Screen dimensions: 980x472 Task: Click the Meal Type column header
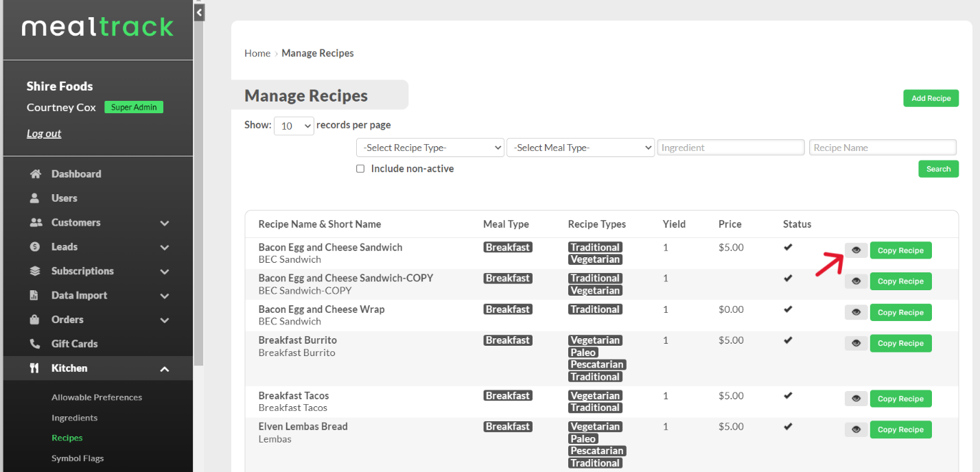pos(506,224)
